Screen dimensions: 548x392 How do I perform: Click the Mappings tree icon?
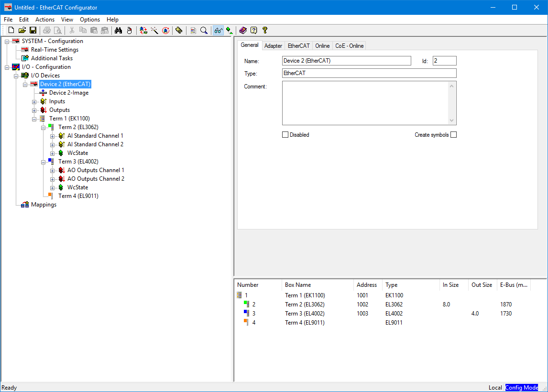25,205
